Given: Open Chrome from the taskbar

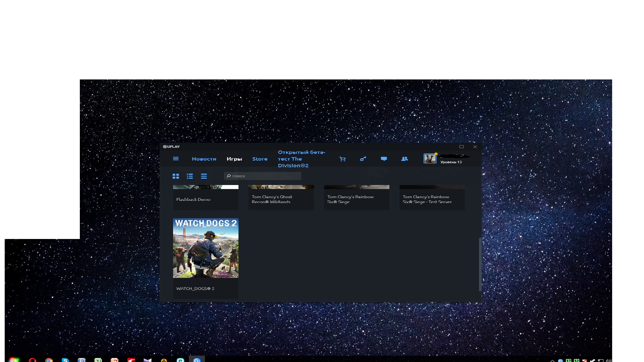Looking at the screenshot, I should (x=49, y=360).
